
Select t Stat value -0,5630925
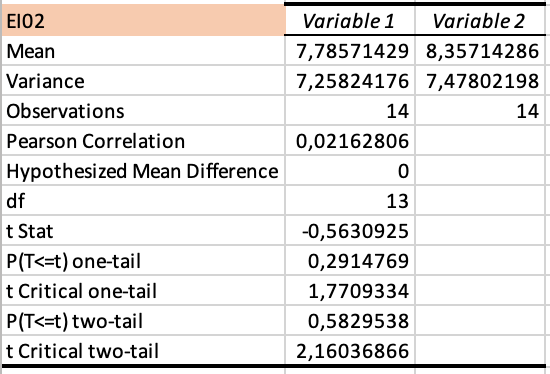click(350, 231)
